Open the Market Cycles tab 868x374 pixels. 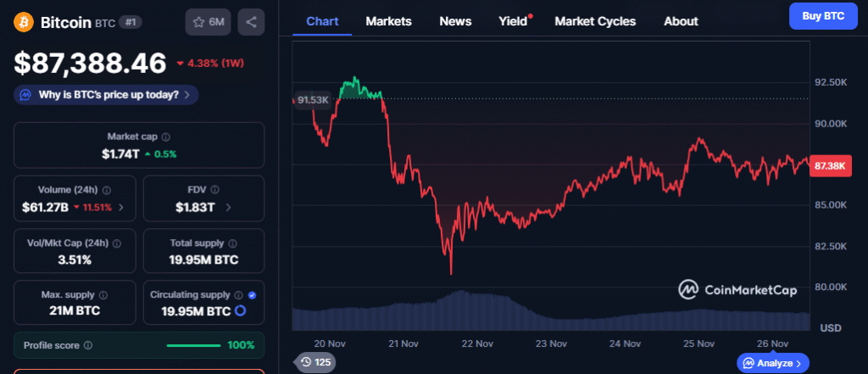coord(595,21)
